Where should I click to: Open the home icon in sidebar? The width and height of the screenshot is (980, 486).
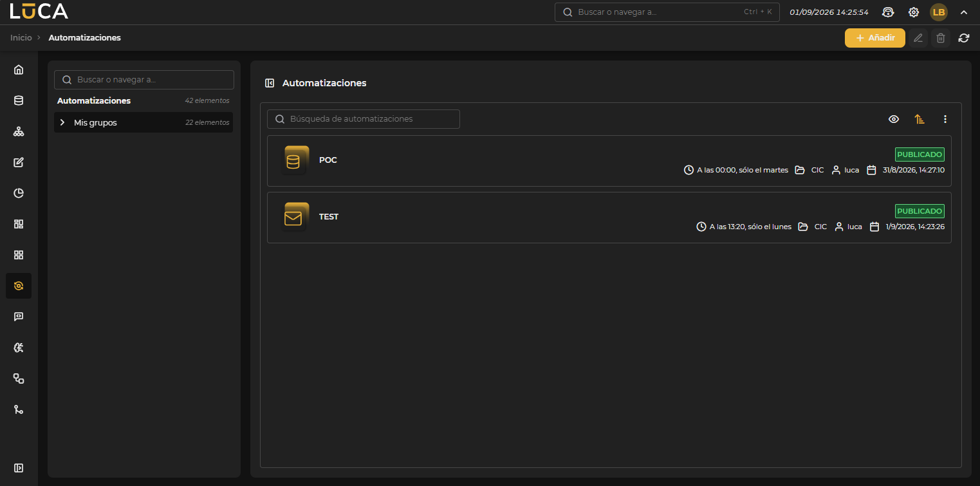coord(19,70)
